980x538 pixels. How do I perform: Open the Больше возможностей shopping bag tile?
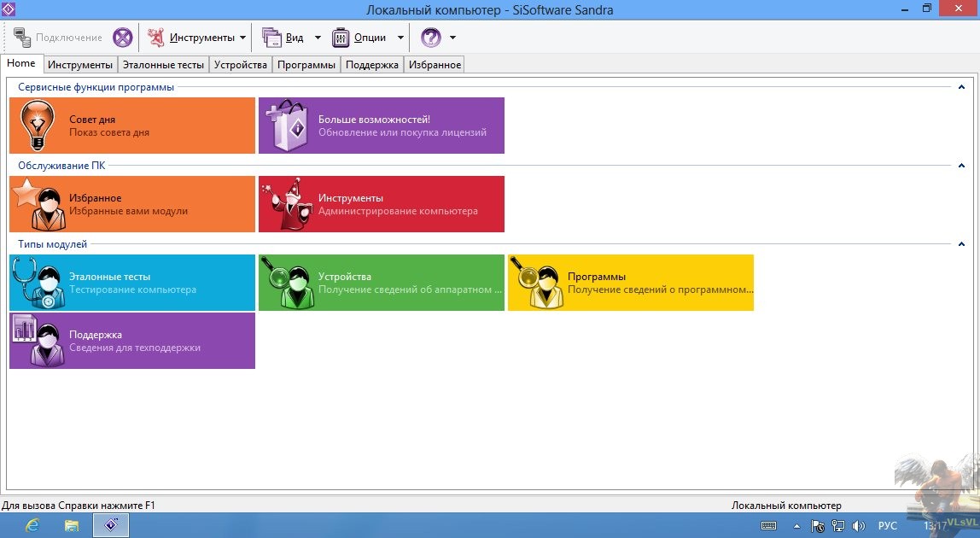(381, 126)
